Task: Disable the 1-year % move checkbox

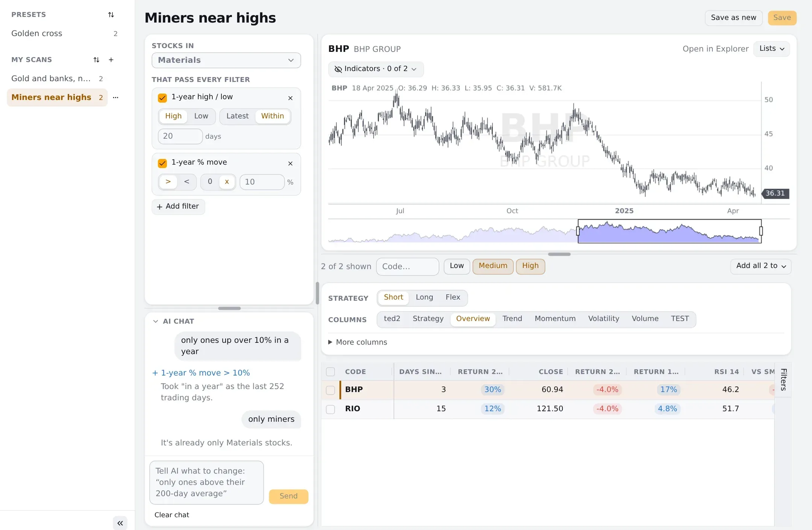Action: tap(162, 163)
